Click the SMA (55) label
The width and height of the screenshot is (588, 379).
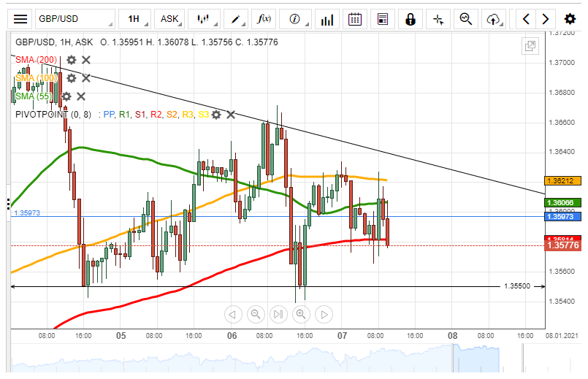click(x=34, y=96)
